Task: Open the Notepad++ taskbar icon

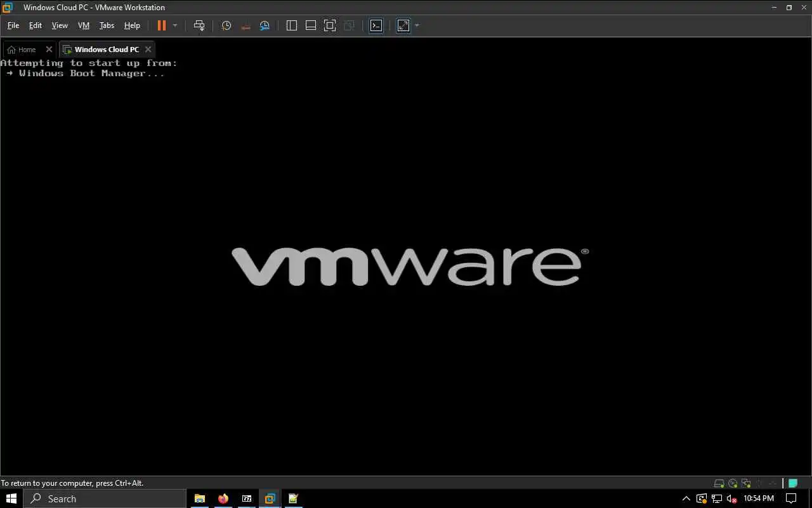Action: pos(294,498)
